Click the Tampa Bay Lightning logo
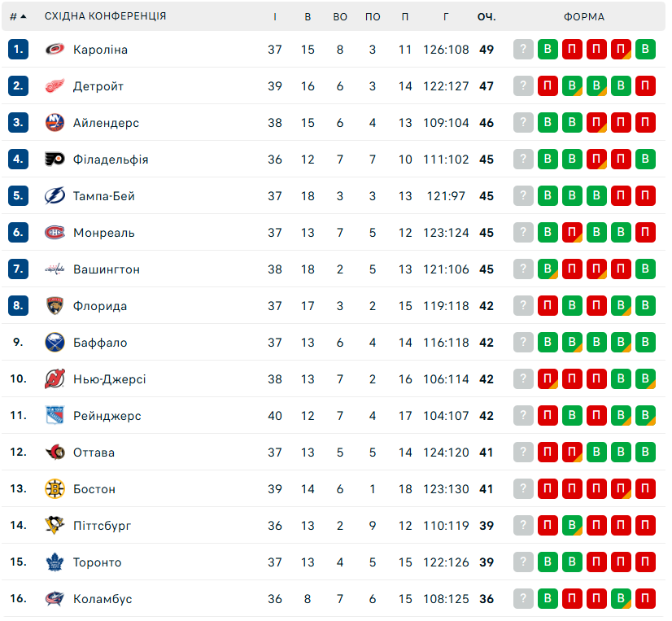This screenshot has width=672, height=621. click(55, 196)
